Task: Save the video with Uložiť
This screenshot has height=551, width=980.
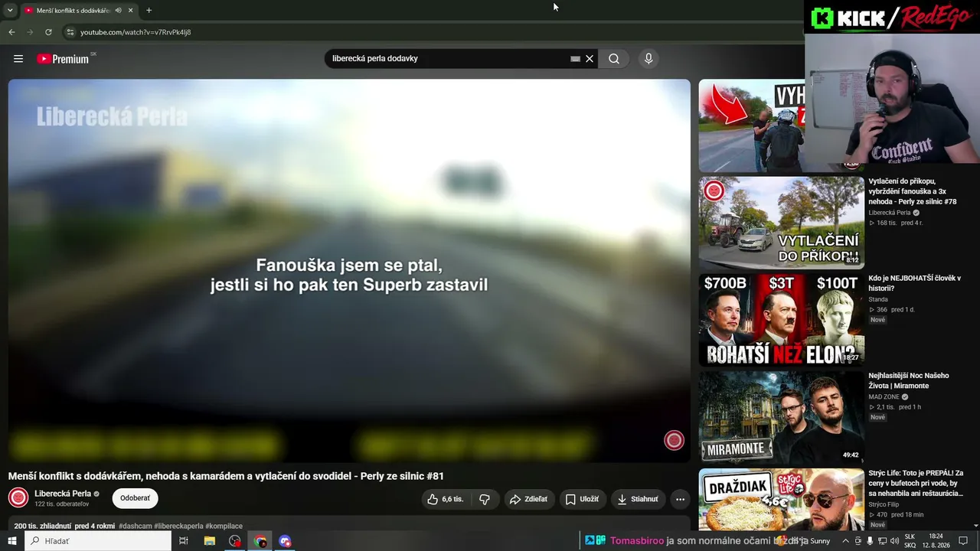Action: 582,499
